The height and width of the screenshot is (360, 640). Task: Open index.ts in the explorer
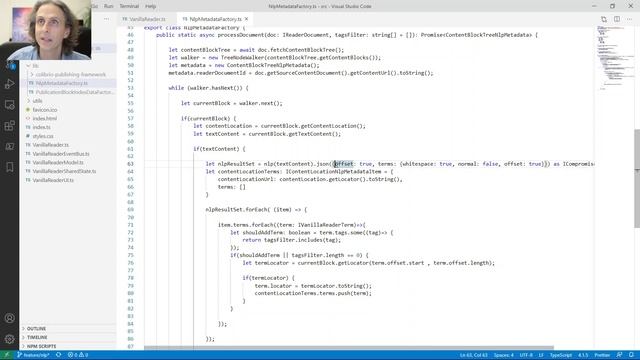(42, 127)
